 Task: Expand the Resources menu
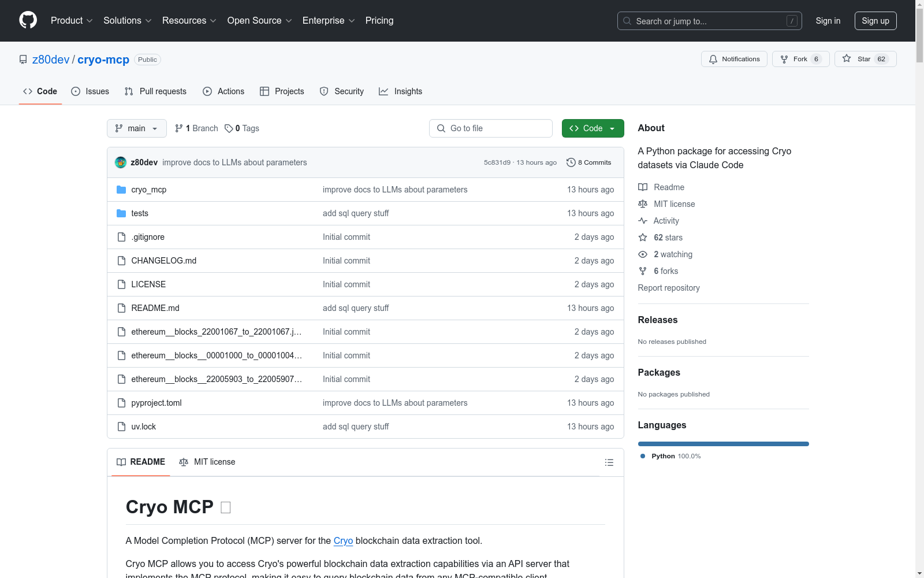point(189,20)
